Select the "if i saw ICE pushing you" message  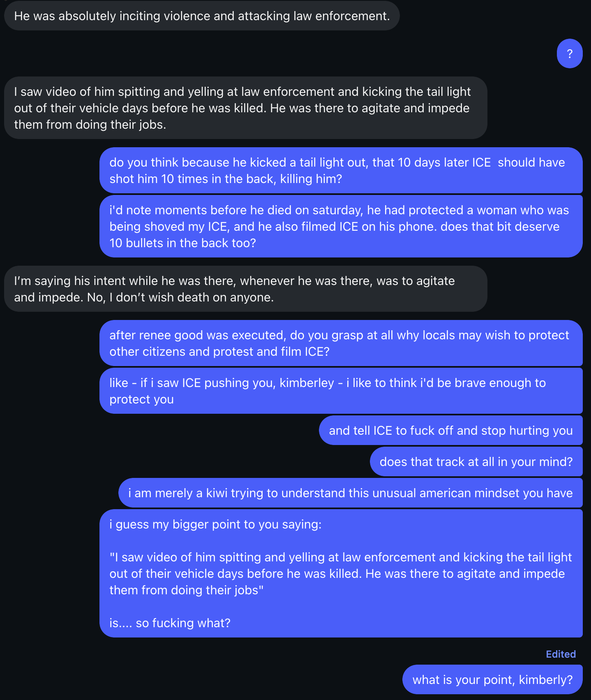[340, 391]
